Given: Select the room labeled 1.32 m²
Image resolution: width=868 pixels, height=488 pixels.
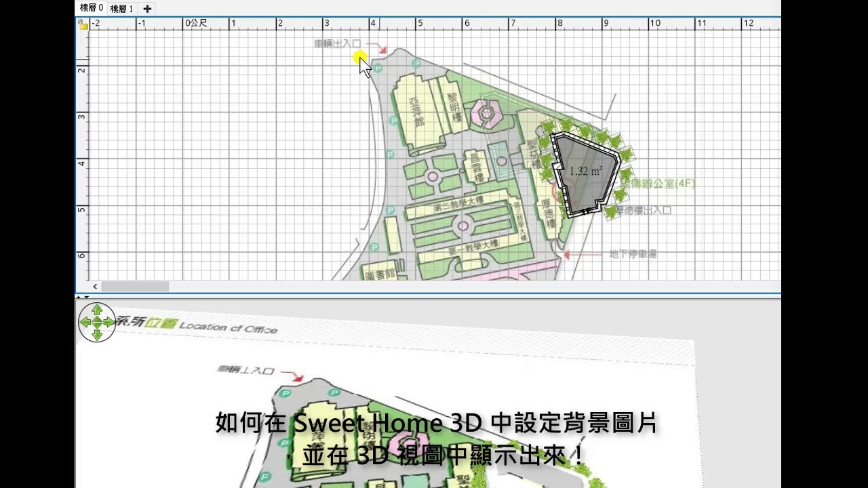Looking at the screenshot, I should 586,173.
